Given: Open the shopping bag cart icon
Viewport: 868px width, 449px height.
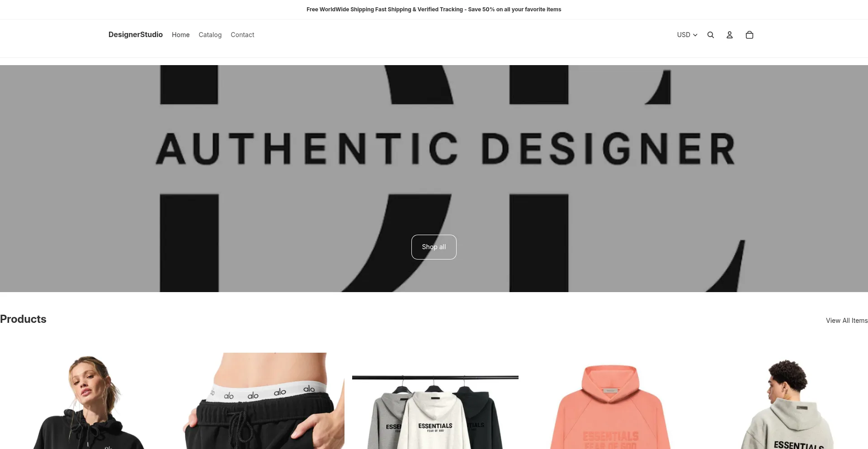Looking at the screenshot, I should [x=750, y=35].
